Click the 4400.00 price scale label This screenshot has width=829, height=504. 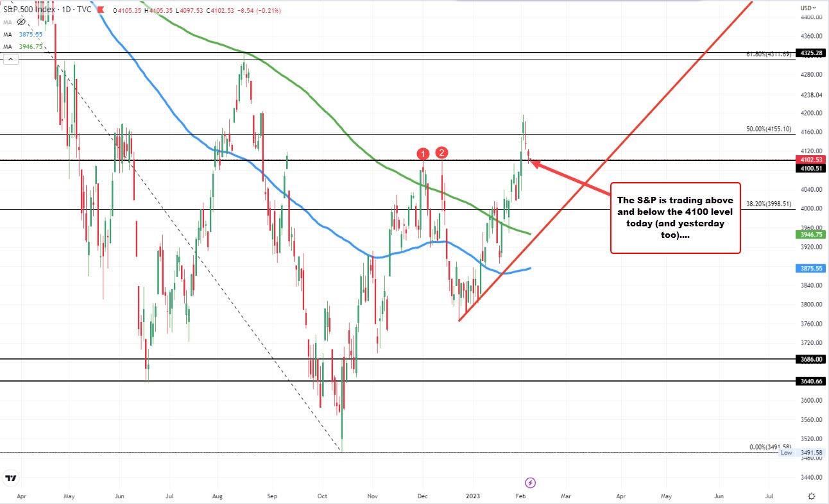pos(811,17)
